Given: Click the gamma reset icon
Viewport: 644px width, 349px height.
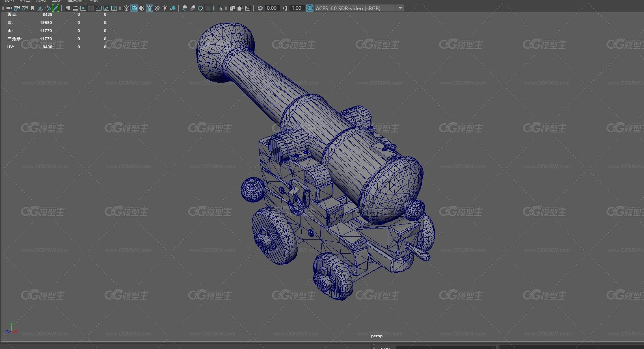Looking at the screenshot, I should click(x=285, y=8).
